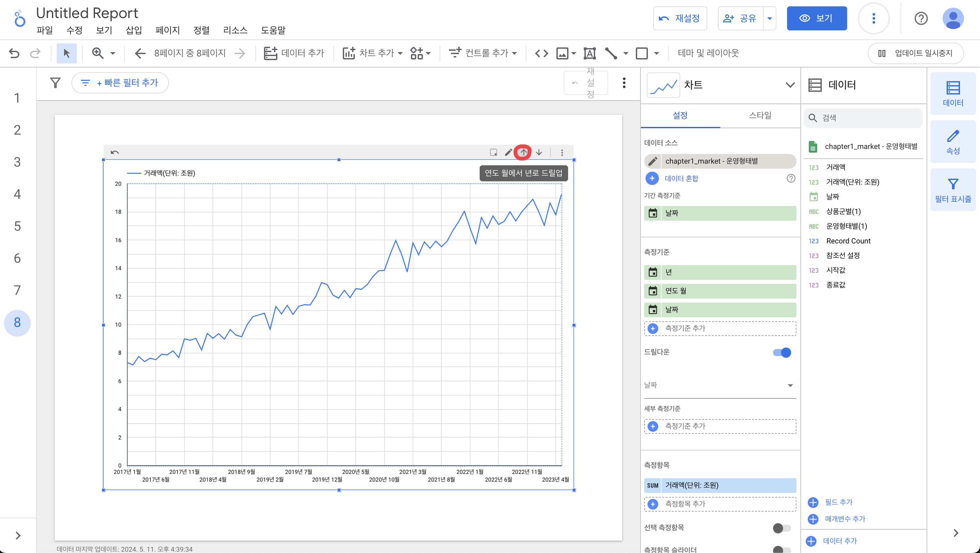Click the URL embed code icon
The height and width of the screenshot is (553, 980).
541,53
